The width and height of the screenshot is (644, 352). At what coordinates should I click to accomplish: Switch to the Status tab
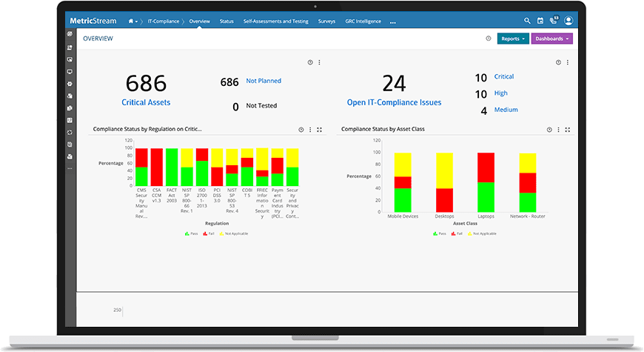(227, 21)
